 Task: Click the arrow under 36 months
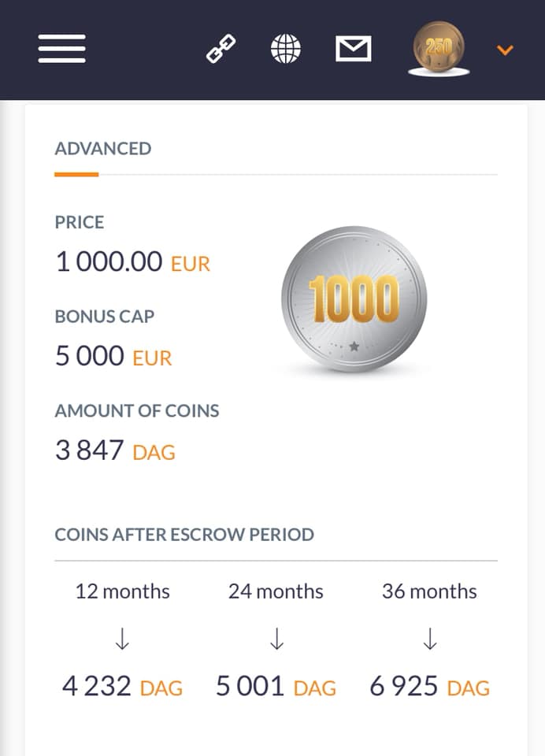430,641
